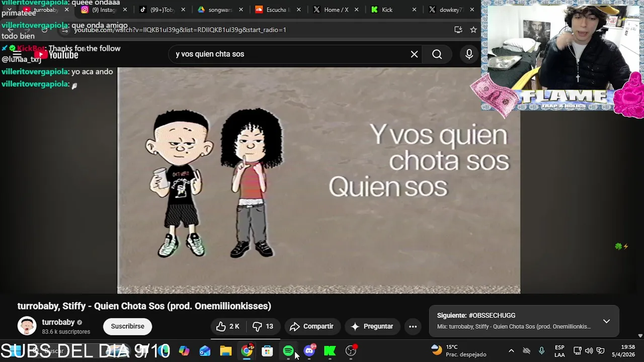
Task: Open Kick app in the taskbar
Action: coord(330,350)
